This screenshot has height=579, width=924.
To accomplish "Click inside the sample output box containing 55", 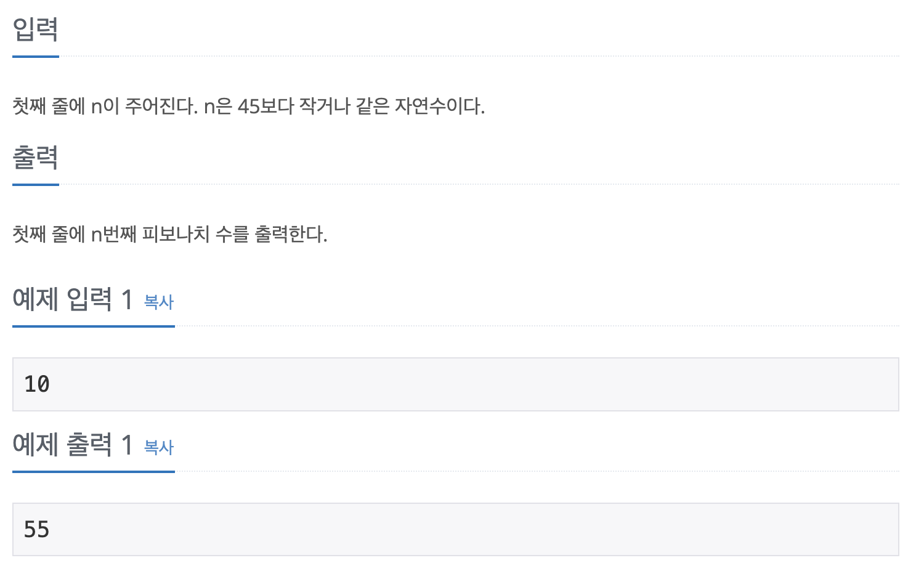I will point(456,530).
